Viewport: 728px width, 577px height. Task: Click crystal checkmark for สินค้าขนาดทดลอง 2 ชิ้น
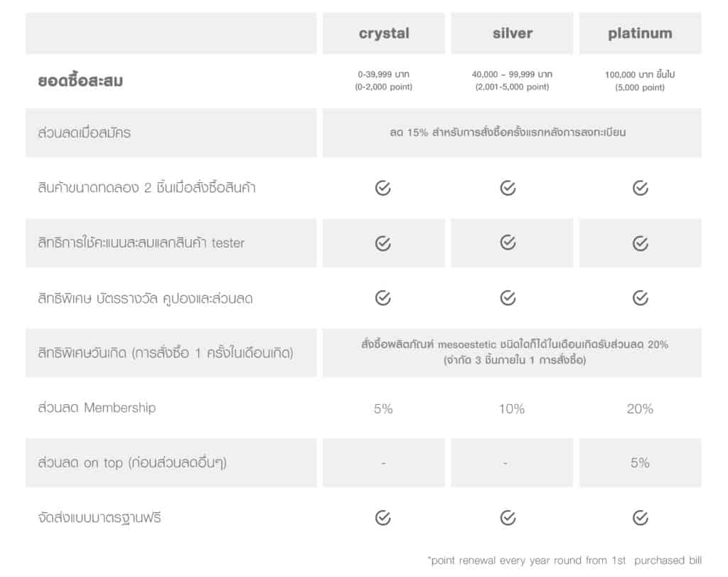coord(383,189)
